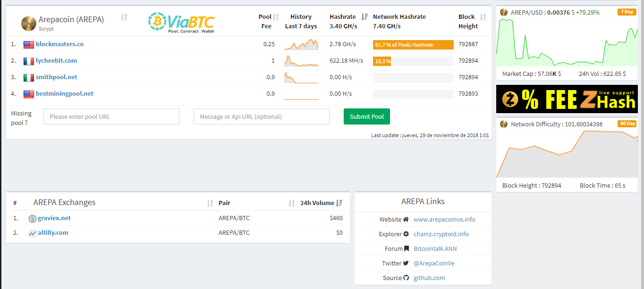Open github.com source link

point(429,278)
